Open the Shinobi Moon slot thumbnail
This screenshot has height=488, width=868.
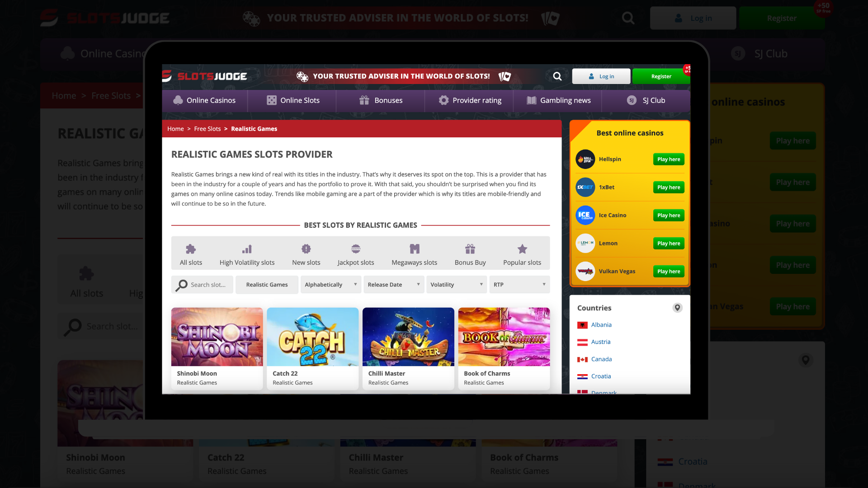[x=217, y=337]
